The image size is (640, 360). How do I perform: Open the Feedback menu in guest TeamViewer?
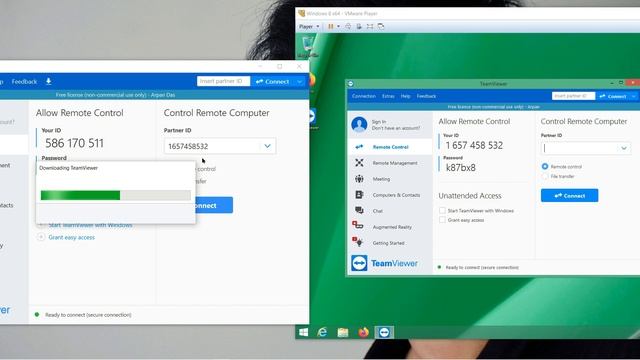[426, 96]
